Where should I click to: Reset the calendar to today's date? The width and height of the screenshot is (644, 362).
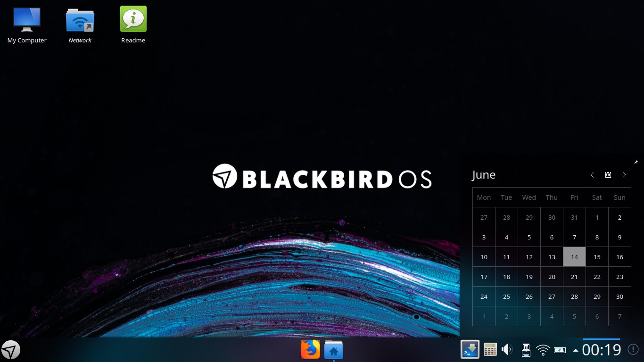click(x=608, y=175)
